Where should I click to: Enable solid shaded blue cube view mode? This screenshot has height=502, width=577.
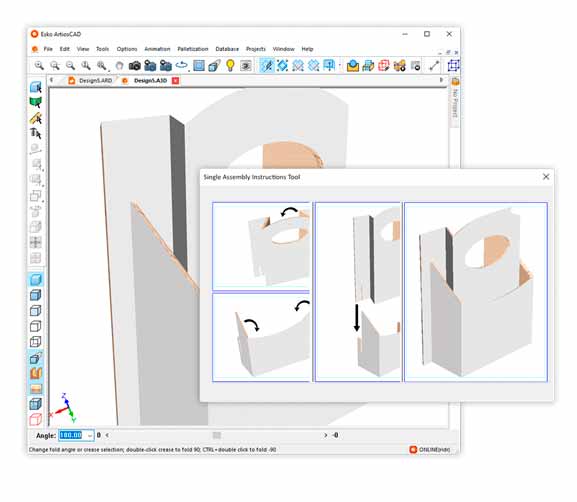click(x=36, y=280)
